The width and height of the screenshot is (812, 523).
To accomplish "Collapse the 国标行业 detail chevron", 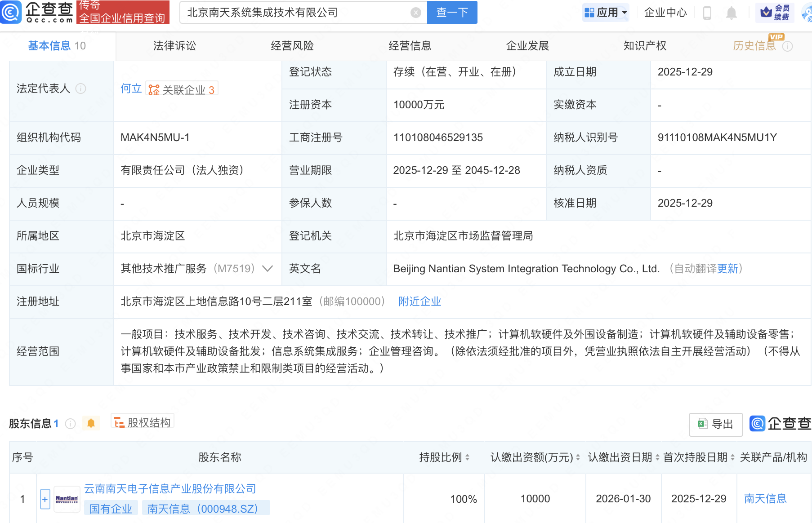I will 268,269.
